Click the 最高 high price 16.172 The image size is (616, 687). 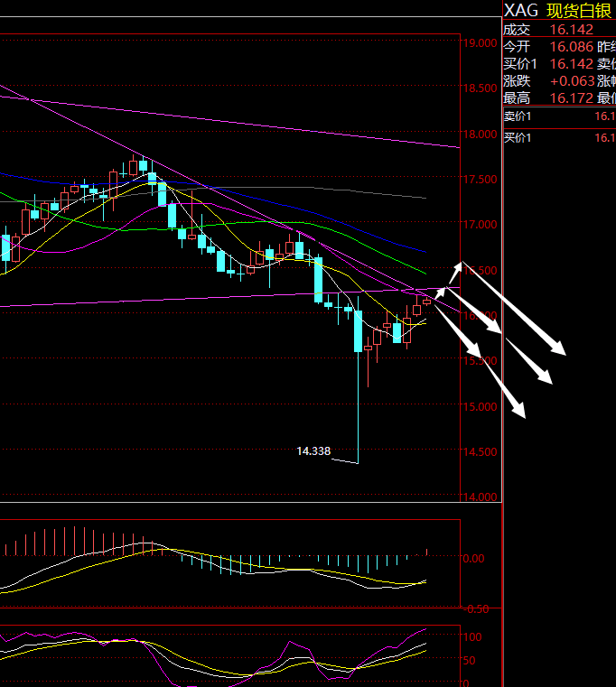571,97
